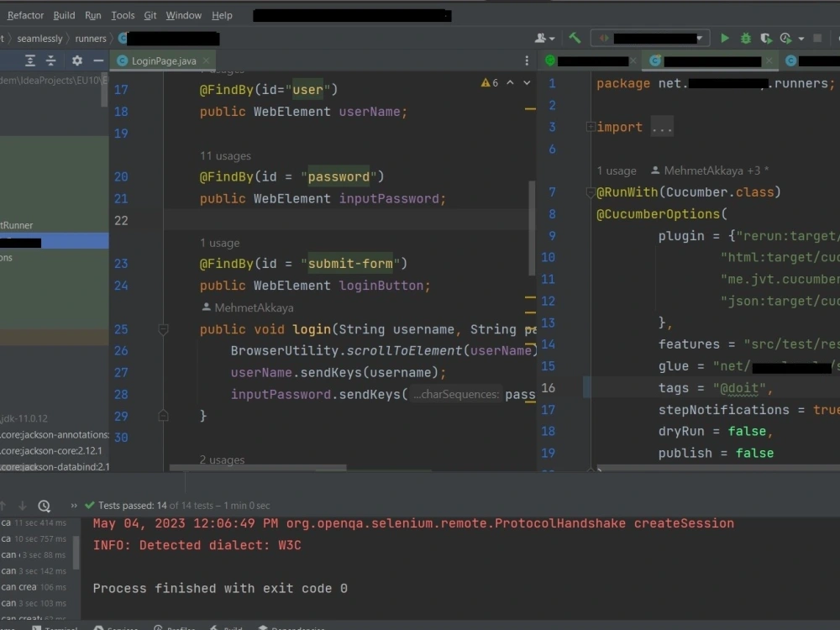Click 1 usage hint in runner class
840x630 pixels.
tap(617, 171)
